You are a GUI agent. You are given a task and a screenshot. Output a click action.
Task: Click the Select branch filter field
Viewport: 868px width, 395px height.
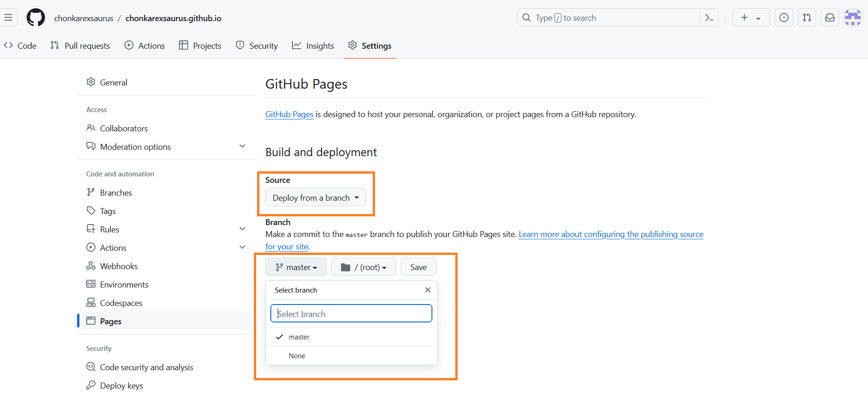pyautogui.click(x=351, y=314)
